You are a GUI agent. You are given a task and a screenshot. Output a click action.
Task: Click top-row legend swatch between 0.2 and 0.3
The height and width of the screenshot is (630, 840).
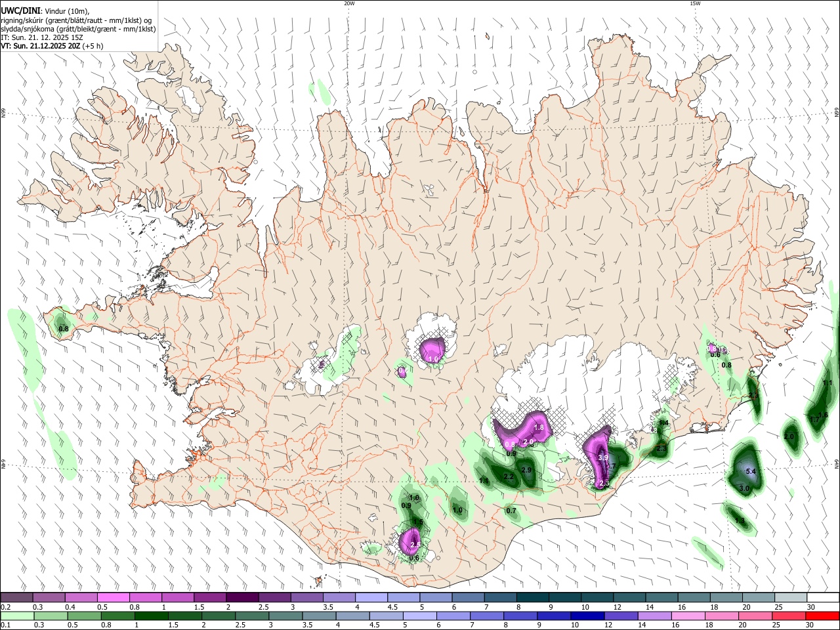tap(16, 598)
